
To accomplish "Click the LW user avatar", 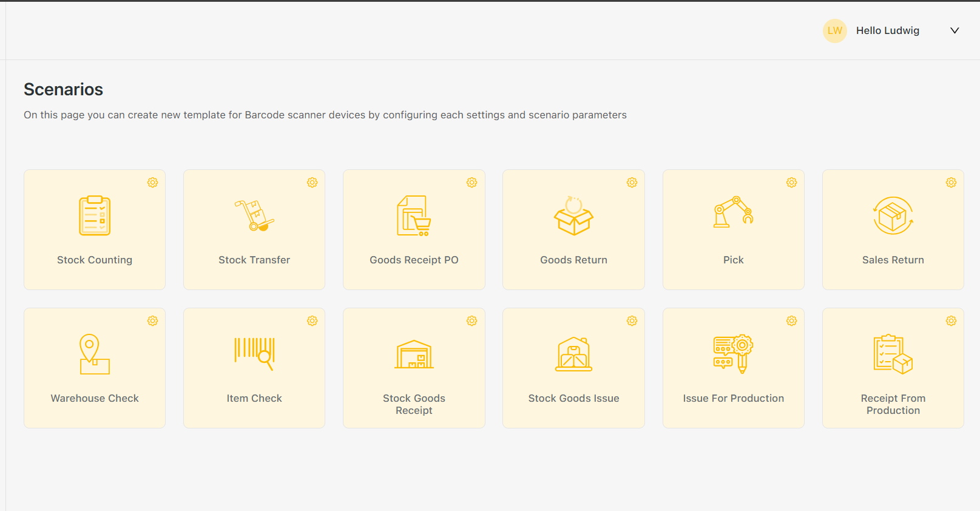I will click(834, 31).
